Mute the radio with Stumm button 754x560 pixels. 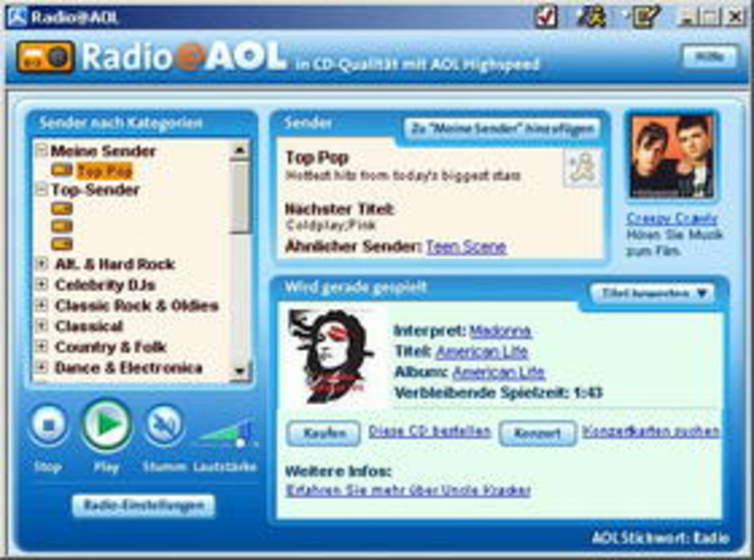[x=164, y=425]
